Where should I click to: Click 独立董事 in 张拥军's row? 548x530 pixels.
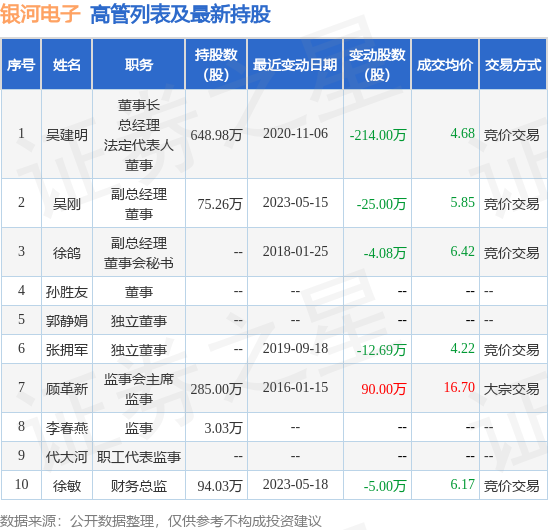click(x=139, y=350)
